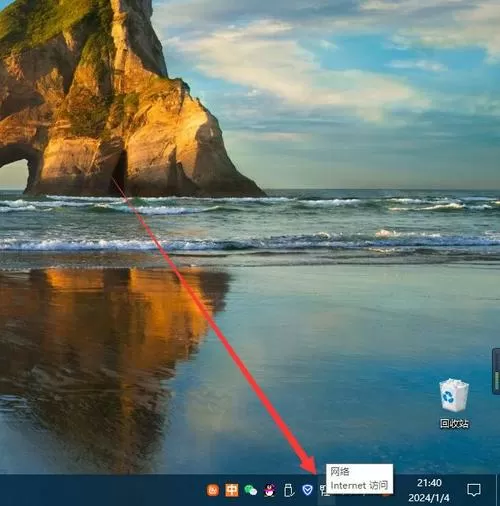Click the 'Internet 访问' tooltip line
The height and width of the screenshot is (506, 500).
coord(359,485)
